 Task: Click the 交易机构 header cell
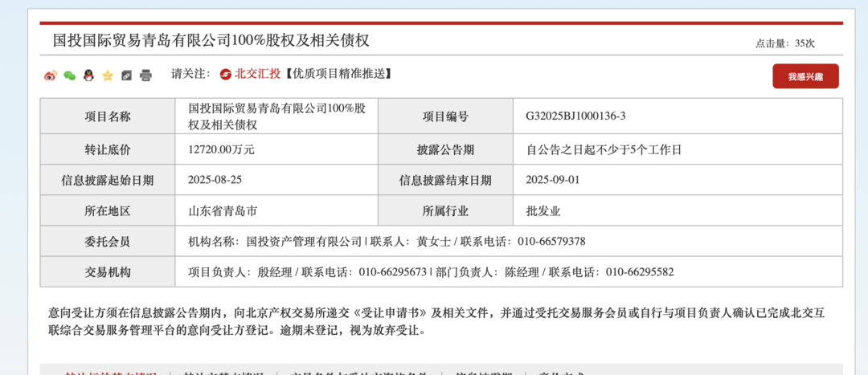pos(108,272)
